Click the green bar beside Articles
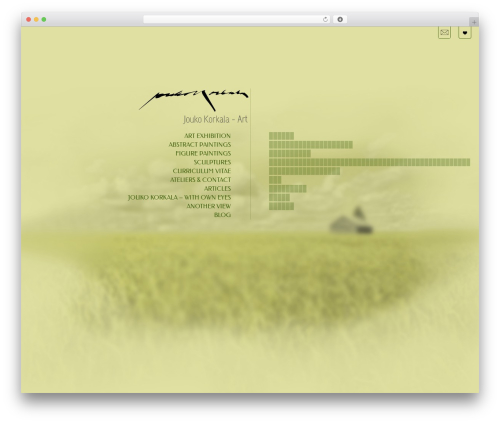The image size is (500, 423). (288, 189)
